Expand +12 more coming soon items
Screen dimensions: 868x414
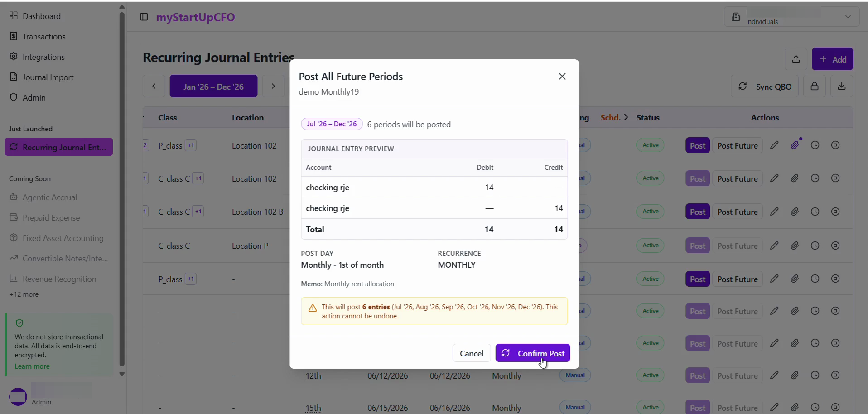tap(24, 294)
